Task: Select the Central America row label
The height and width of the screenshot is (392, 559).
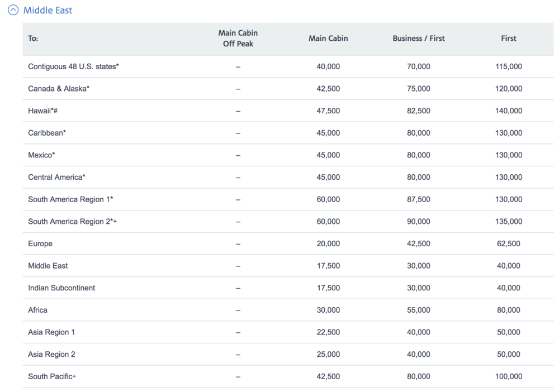Action: 56,177
